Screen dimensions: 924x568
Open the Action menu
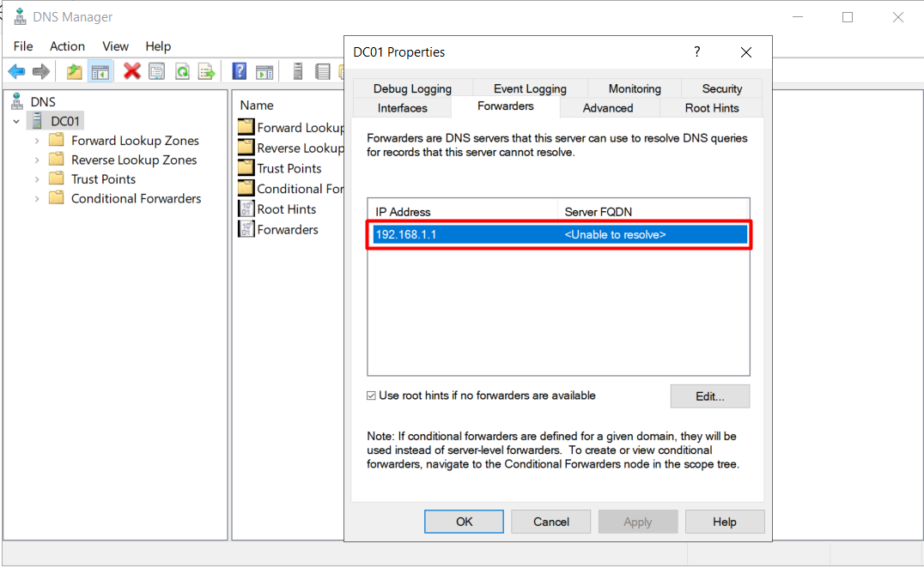click(66, 46)
